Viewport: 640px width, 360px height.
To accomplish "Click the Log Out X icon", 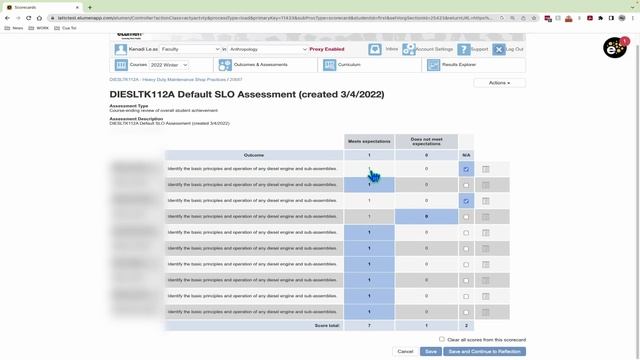I will pos(498,49).
